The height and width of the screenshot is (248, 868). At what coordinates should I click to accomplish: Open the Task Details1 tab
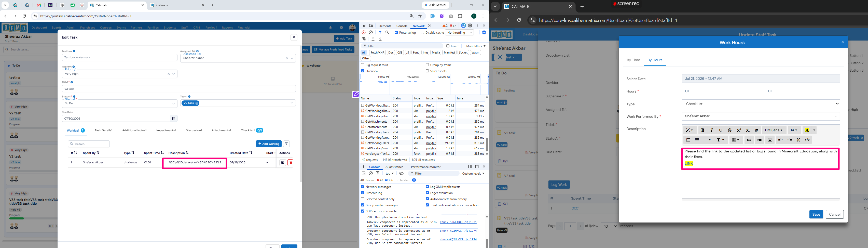(103, 130)
